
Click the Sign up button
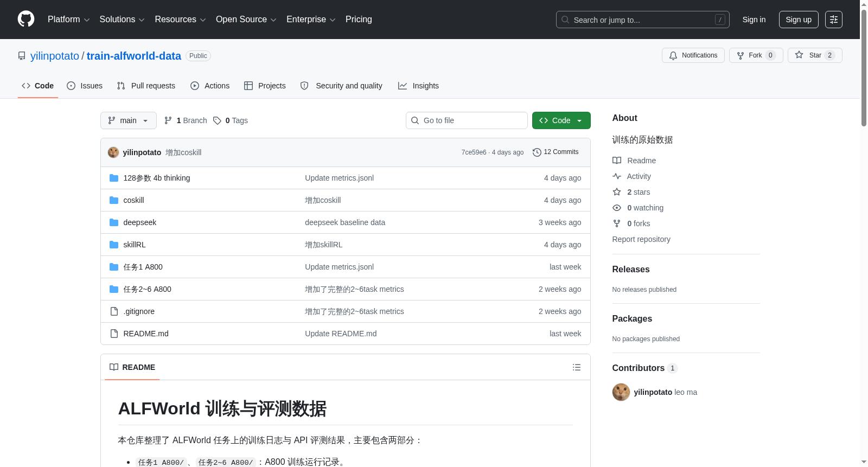[799, 20]
